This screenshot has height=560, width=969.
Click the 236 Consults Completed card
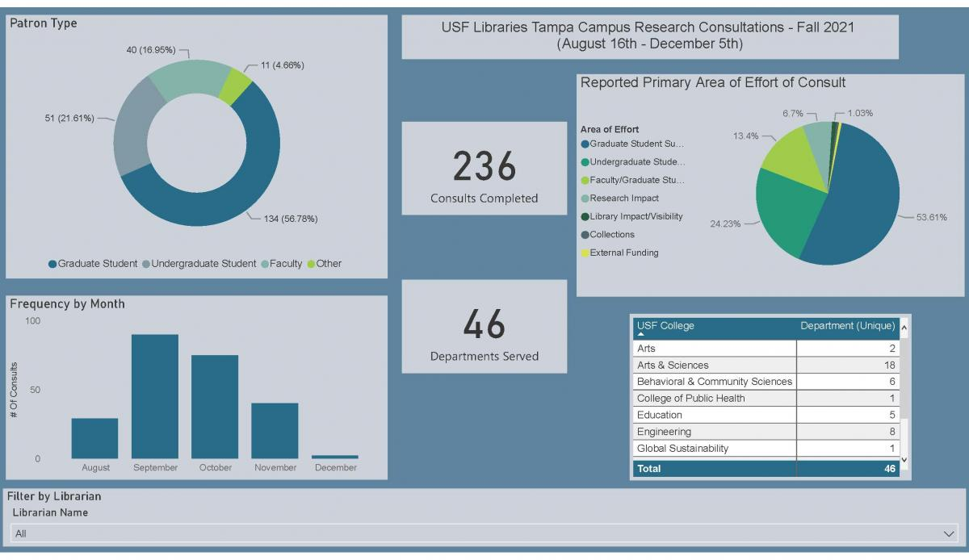tap(484, 169)
